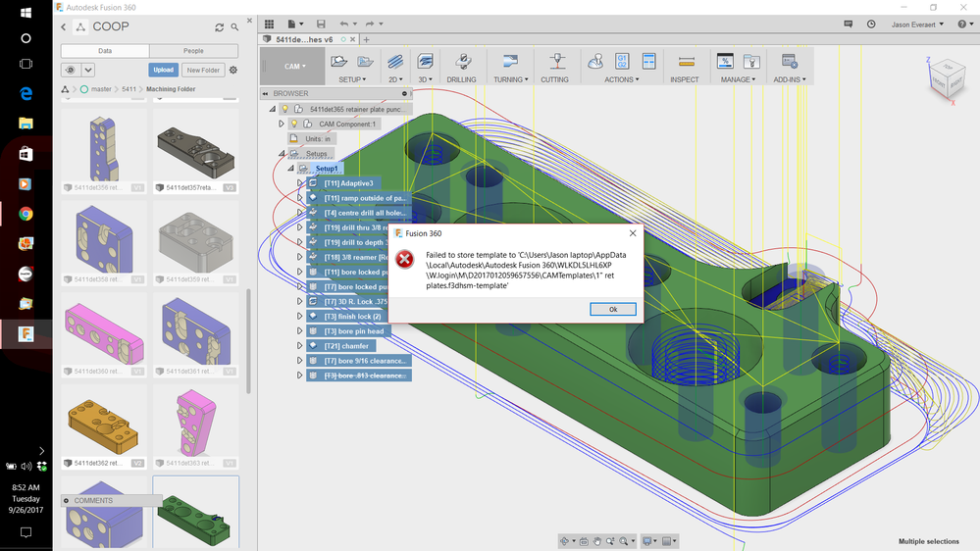Collapse the BROWSER panel with double arrows
This screenshot has height=551, width=980.
(265, 94)
